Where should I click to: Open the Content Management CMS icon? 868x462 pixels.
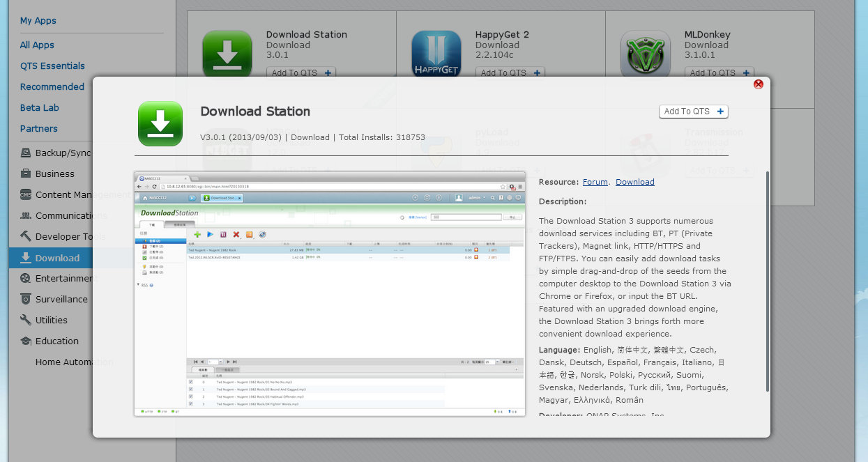(26, 195)
